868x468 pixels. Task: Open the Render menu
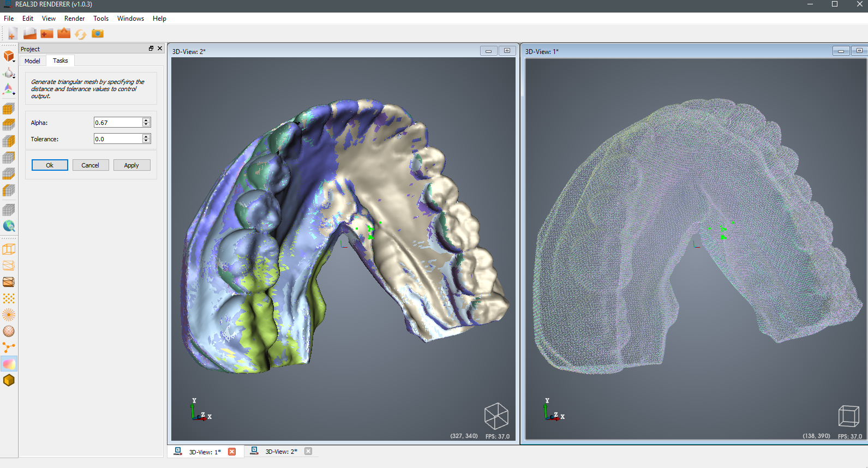pos(74,19)
